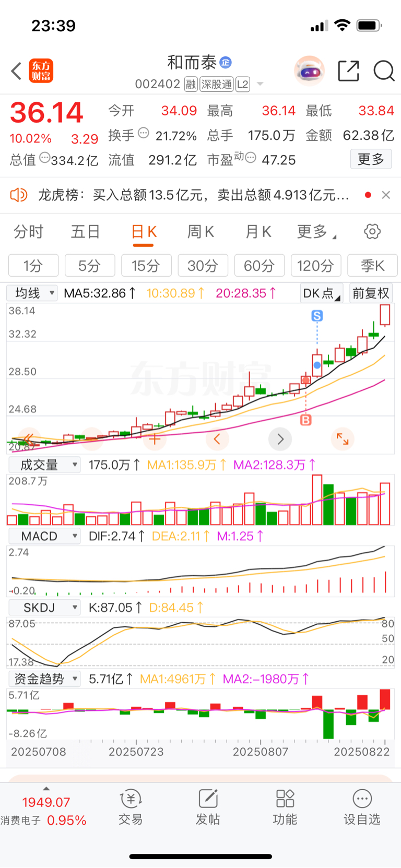Choose the 60分 period button
Image resolution: width=401 pixels, height=868 pixels.
point(260,266)
